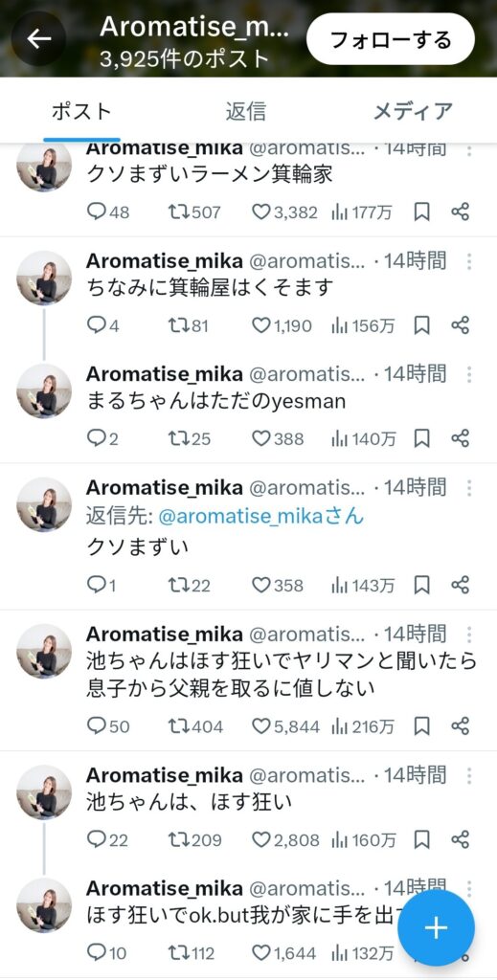
Task: Open profile avatar beside まるちゃん post
Action: [44, 390]
